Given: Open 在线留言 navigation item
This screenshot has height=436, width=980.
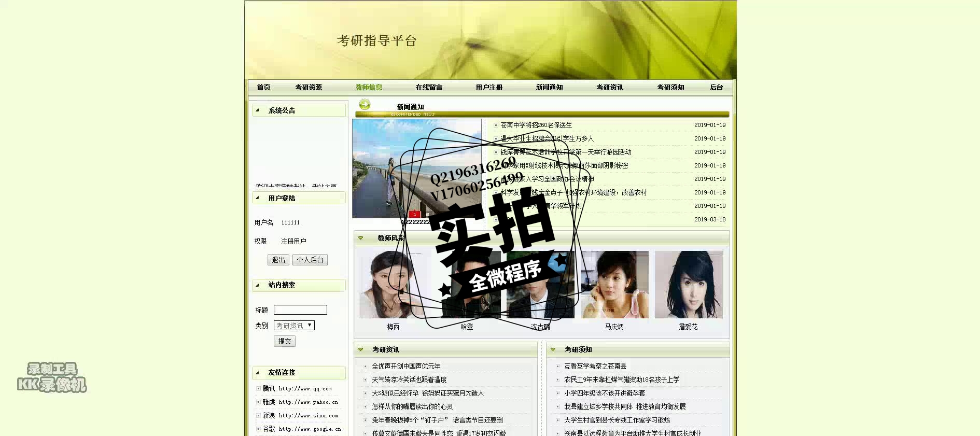Looking at the screenshot, I should coord(429,87).
